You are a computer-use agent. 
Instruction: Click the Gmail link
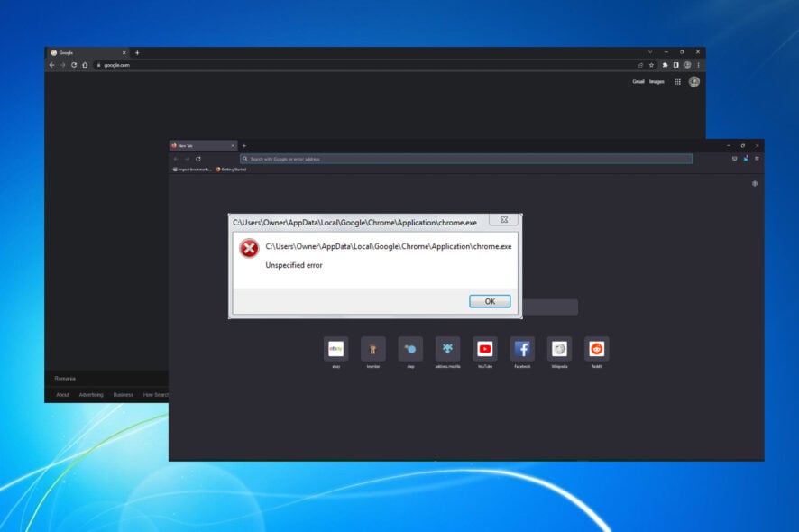click(638, 81)
